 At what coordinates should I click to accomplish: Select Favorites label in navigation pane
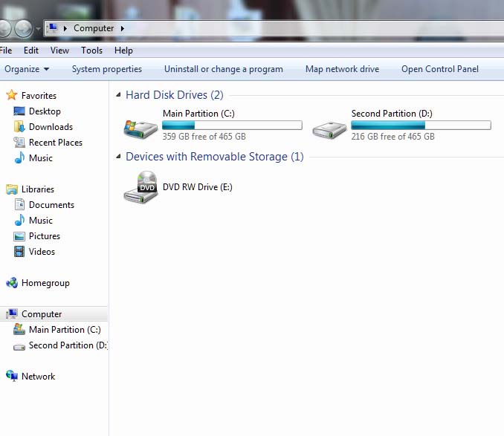[x=39, y=96]
